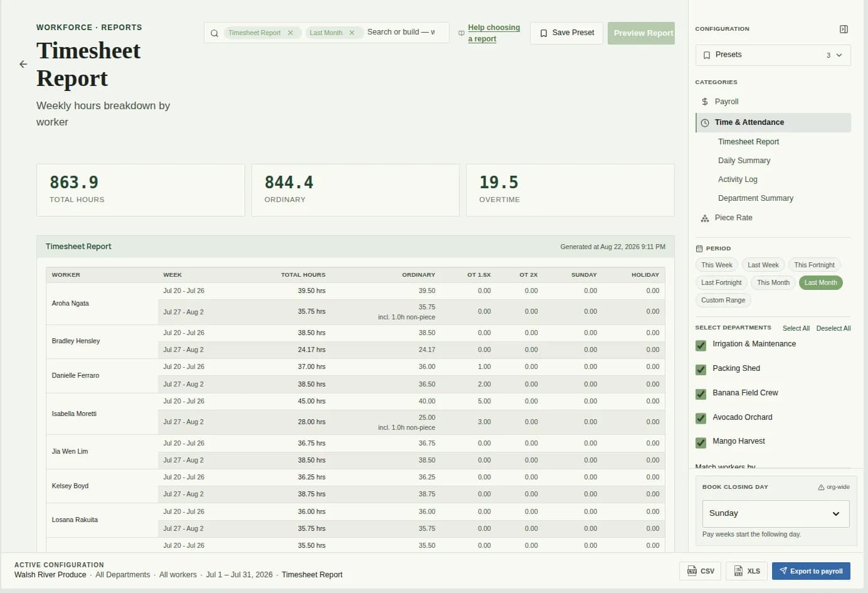Click the Search or build input field
This screenshot has width=868, height=593.
pyautogui.click(x=401, y=33)
